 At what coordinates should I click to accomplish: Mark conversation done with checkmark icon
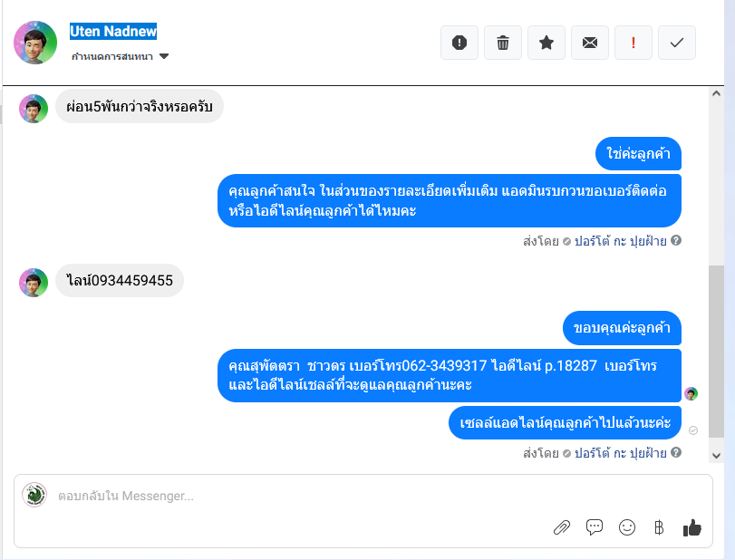pyautogui.click(x=676, y=43)
